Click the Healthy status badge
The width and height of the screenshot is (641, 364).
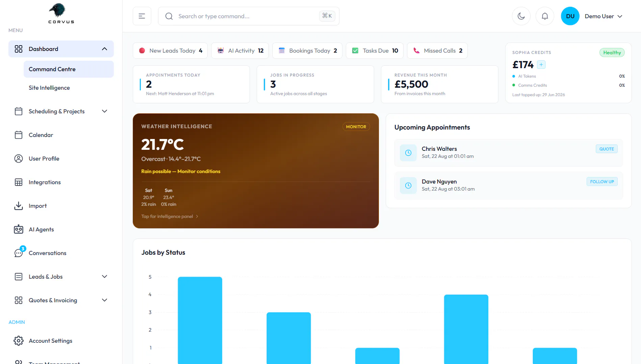[x=612, y=53]
